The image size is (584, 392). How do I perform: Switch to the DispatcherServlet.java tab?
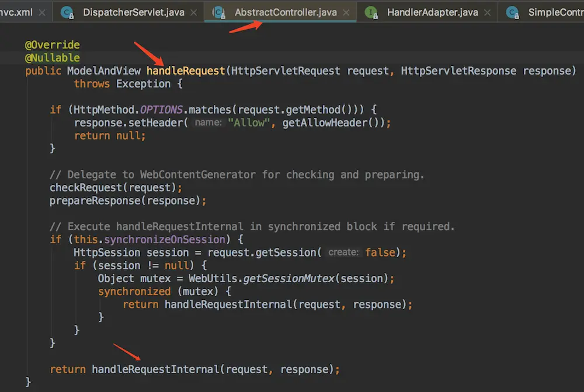tap(133, 12)
